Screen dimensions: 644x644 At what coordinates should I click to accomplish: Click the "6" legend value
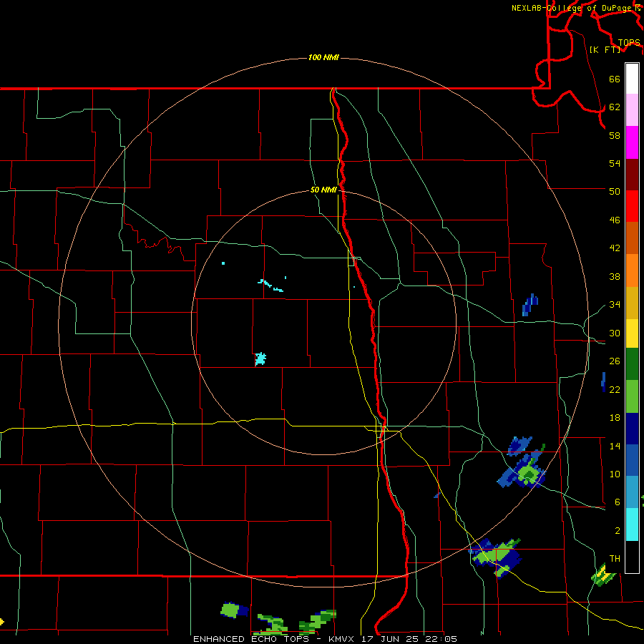coord(617,502)
